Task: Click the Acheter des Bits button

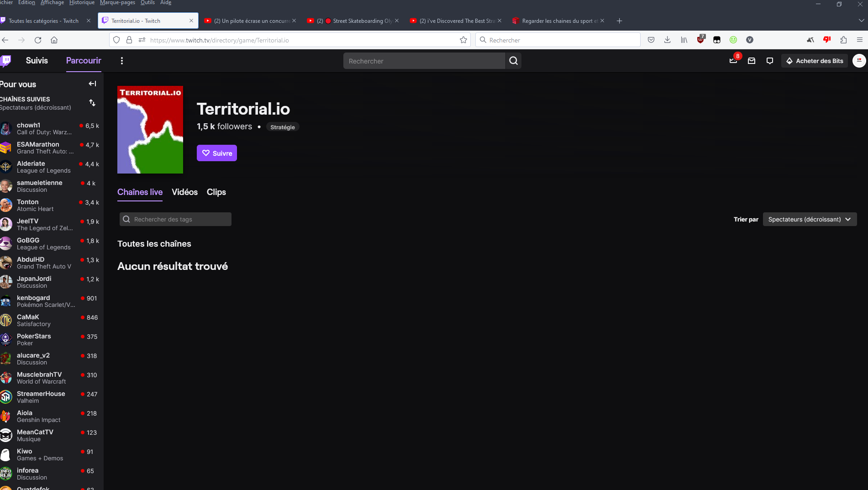Action: (x=815, y=61)
